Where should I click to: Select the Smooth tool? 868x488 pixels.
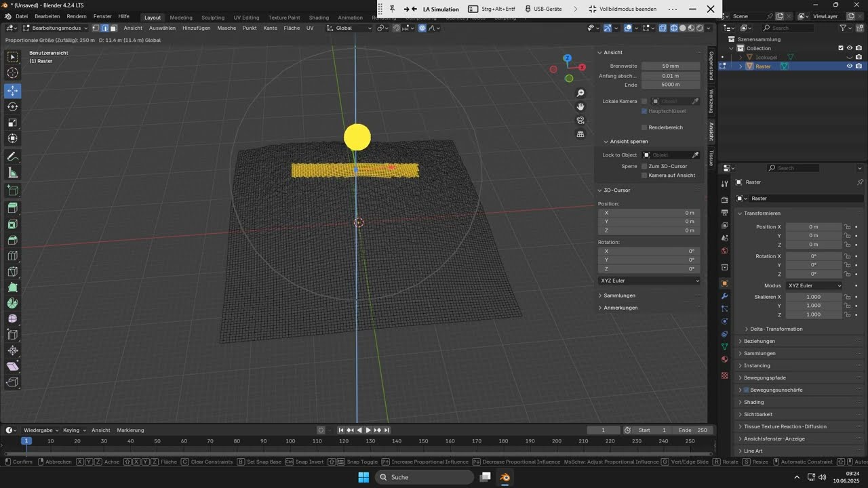click(13, 319)
